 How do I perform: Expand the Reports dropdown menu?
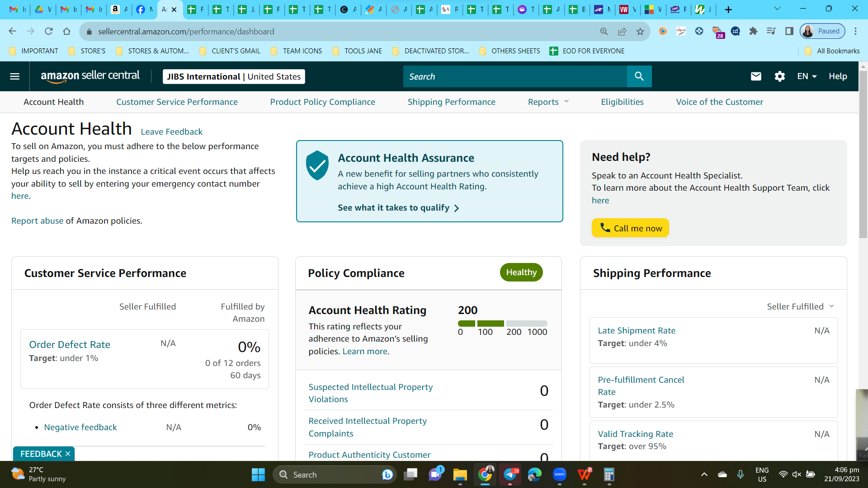click(x=548, y=102)
